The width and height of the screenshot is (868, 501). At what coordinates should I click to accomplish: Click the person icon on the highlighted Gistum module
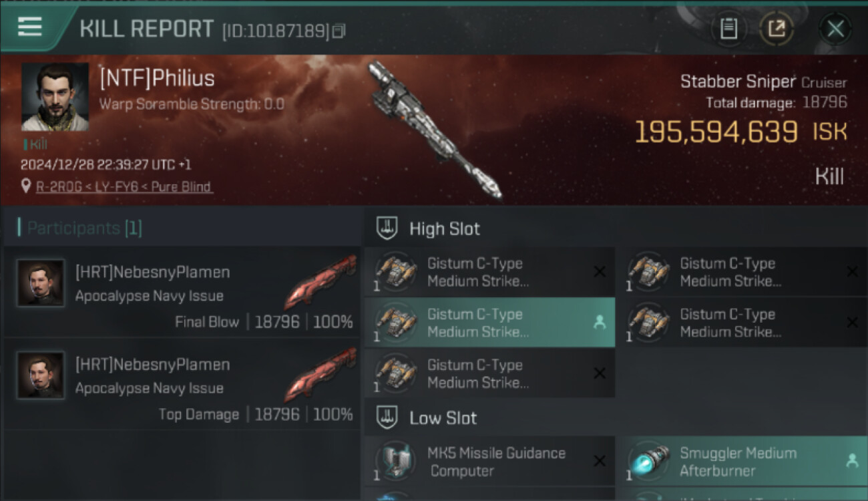click(x=600, y=323)
